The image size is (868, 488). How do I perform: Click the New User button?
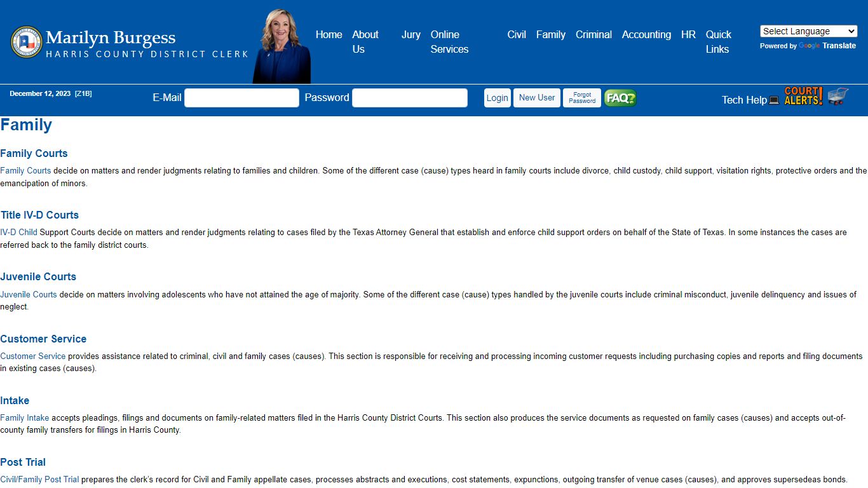537,98
